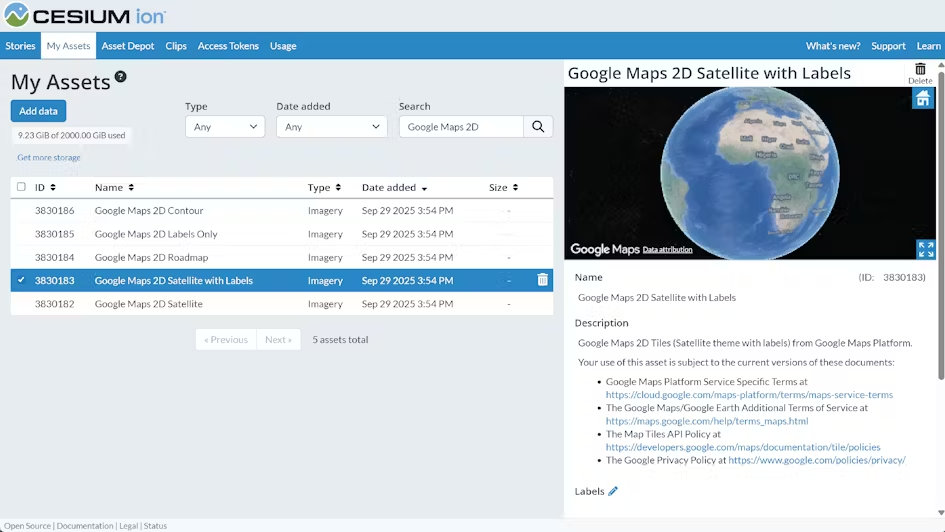Viewport: 945px width, 532px height.
Task: Click the search magnifier icon button
Action: point(538,127)
